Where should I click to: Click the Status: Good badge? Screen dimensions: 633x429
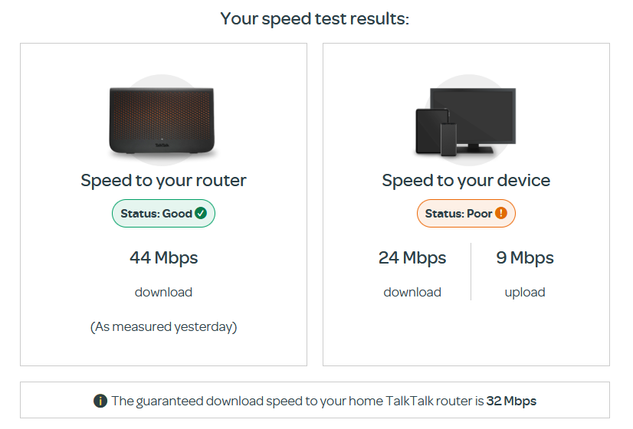pos(163,213)
